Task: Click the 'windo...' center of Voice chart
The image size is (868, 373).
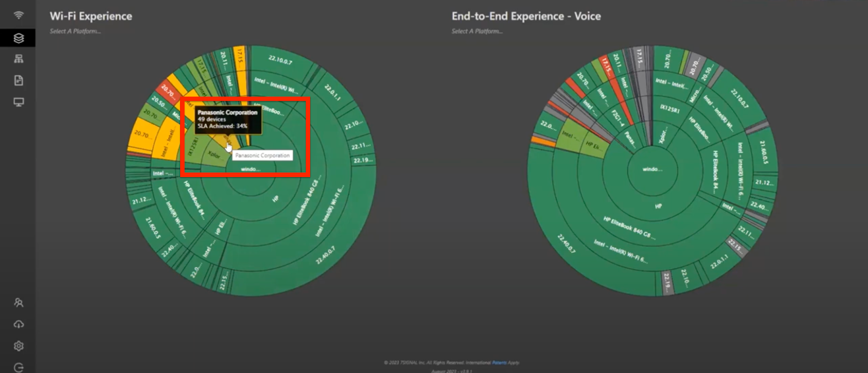Action: (652, 169)
